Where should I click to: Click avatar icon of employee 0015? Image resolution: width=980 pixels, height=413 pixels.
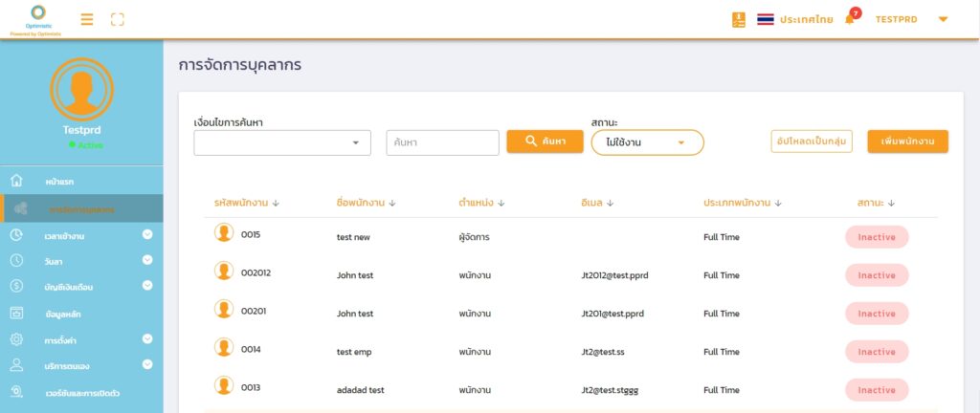click(224, 233)
